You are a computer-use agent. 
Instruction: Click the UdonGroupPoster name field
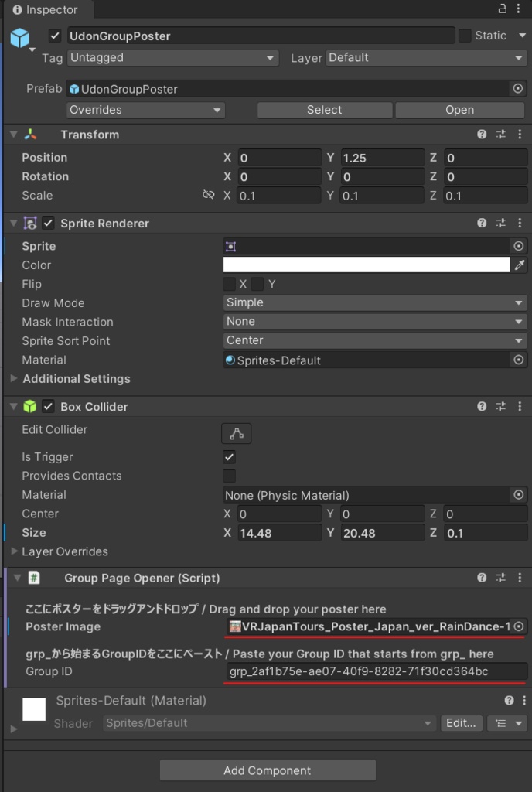[261, 36]
